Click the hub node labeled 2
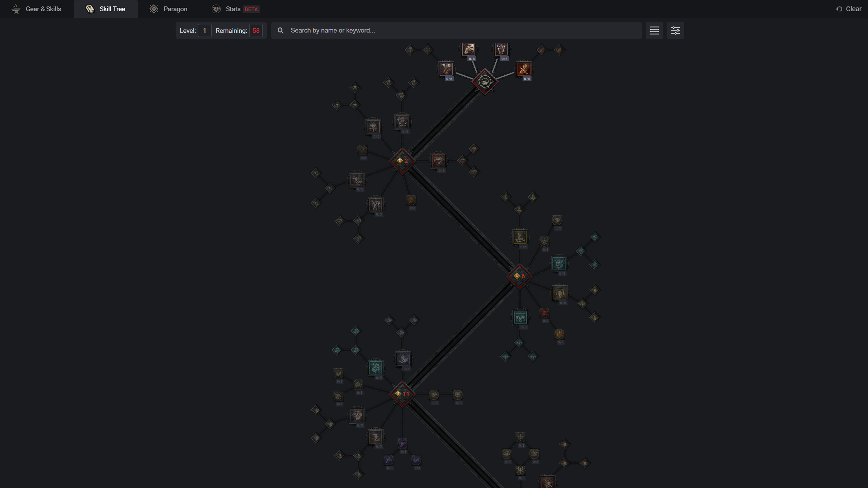Image resolution: width=868 pixels, height=488 pixels. click(x=402, y=161)
